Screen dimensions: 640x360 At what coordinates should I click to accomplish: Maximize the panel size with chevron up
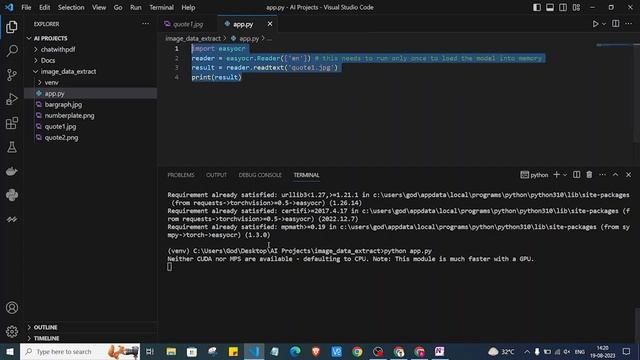pos(616,175)
